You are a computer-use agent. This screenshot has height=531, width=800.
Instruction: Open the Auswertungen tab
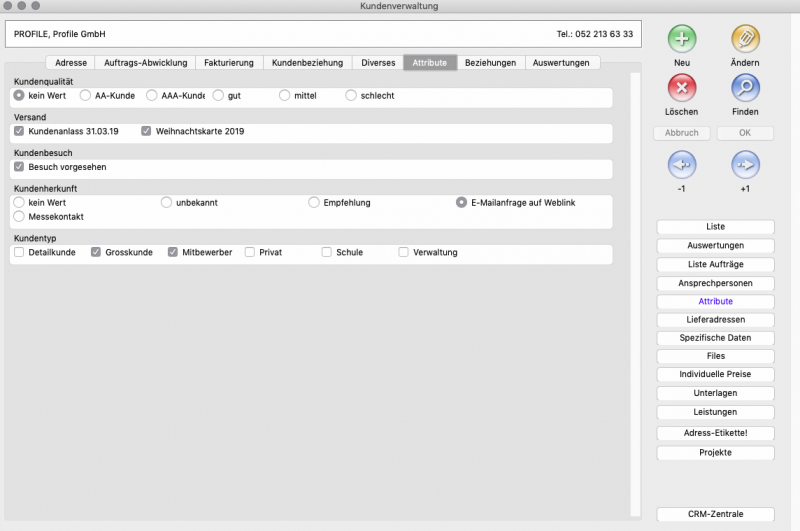(567, 63)
